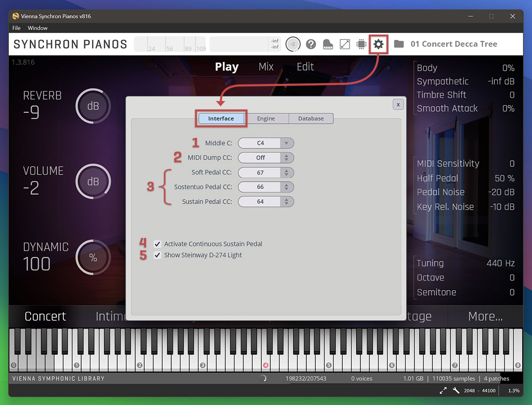The image size is (532, 405).
Task: Open the Sostenuto Pedal CC selector
Action: coord(266,187)
